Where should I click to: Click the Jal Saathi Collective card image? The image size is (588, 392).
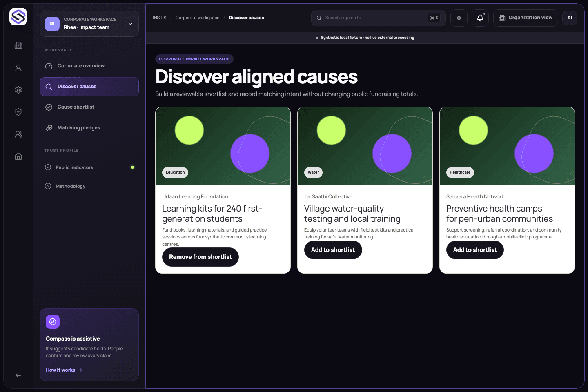tap(365, 146)
